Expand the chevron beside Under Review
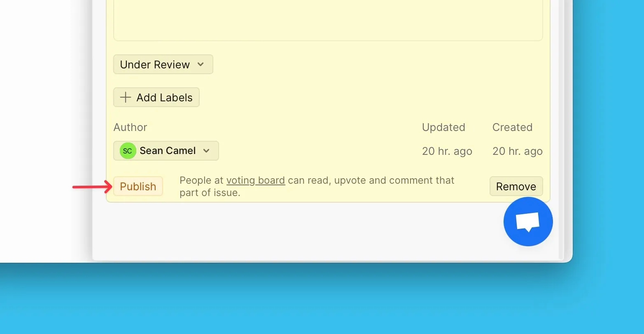Screen dimensions: 644x334 tap(201, 65)
